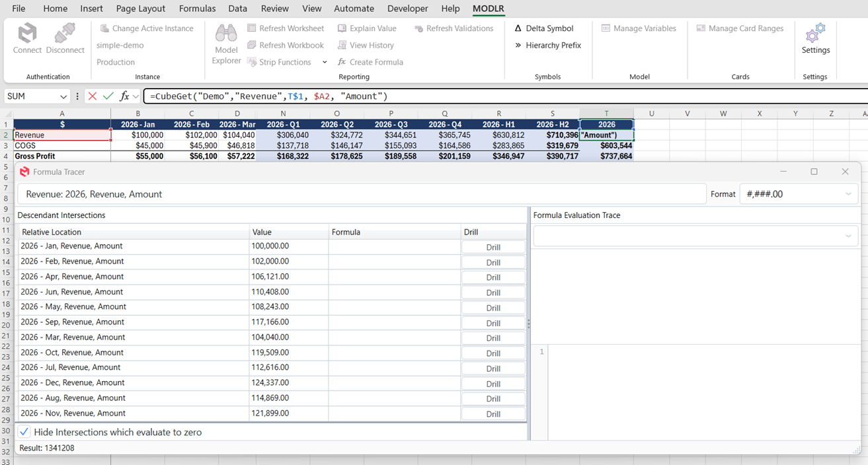Click Refresh Worksheet

[286, 28]
